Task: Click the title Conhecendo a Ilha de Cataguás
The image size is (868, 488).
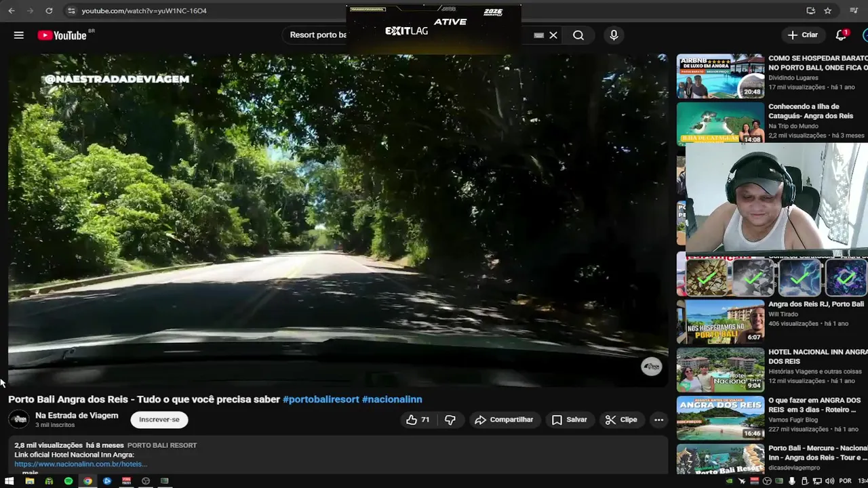Action: [810, 111]
